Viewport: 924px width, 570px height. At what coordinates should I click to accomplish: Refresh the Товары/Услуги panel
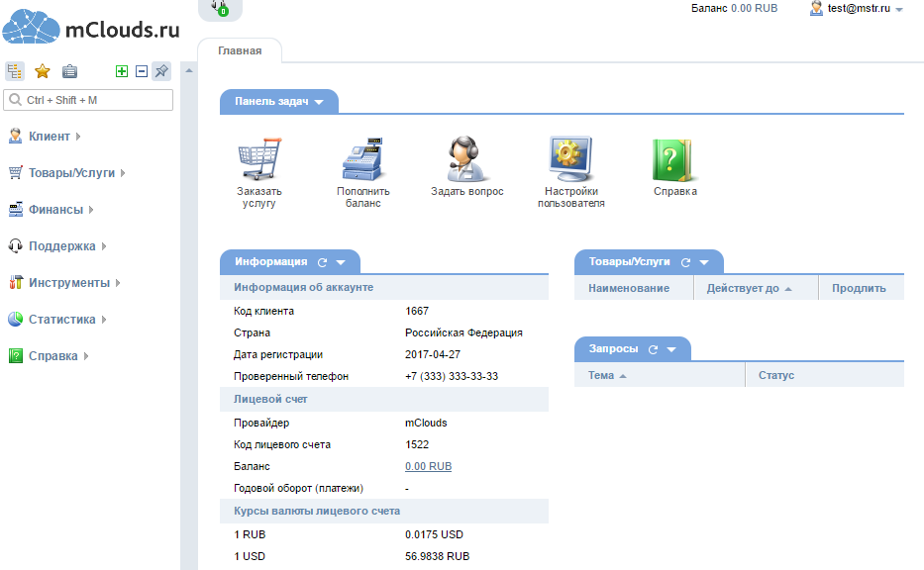686,262
